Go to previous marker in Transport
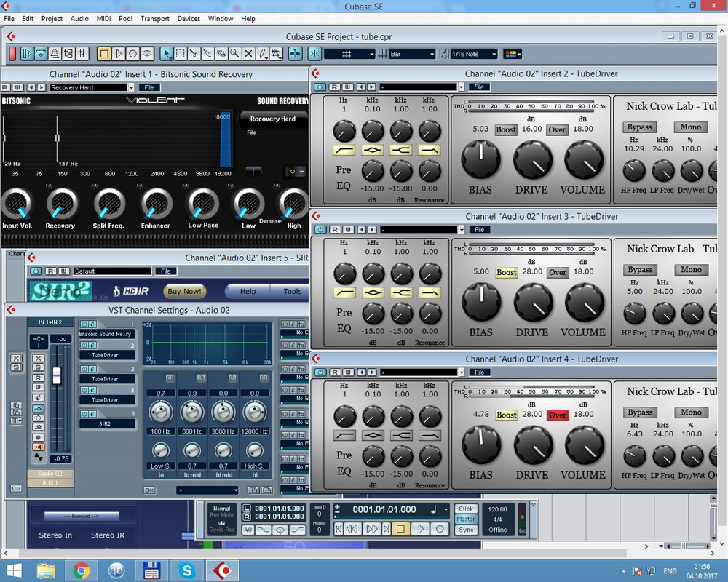 point(339,529)
